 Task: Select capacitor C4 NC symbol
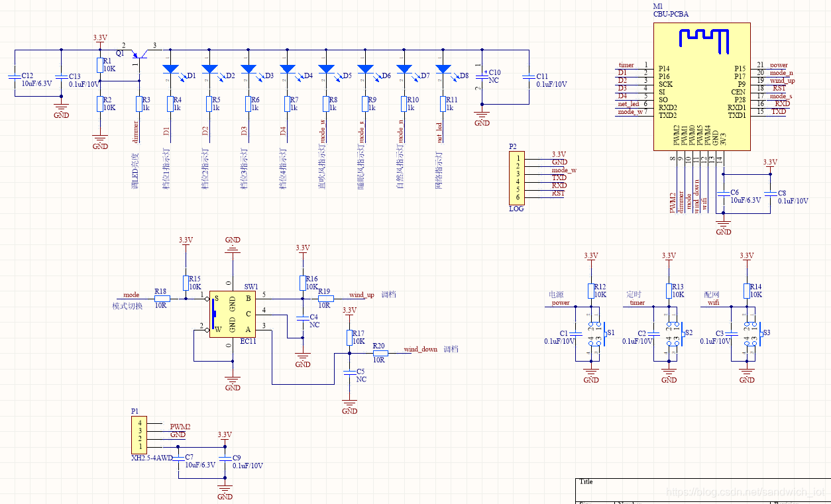302,319
